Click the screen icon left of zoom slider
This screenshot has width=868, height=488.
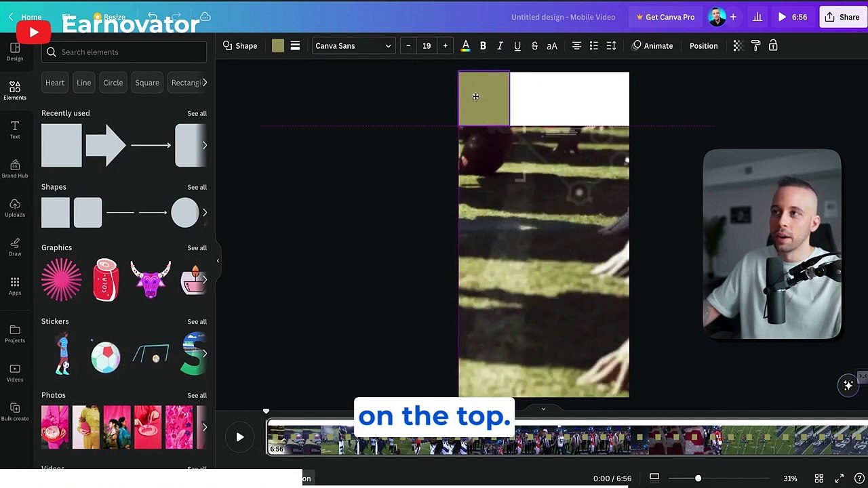(x=654, y=478)
